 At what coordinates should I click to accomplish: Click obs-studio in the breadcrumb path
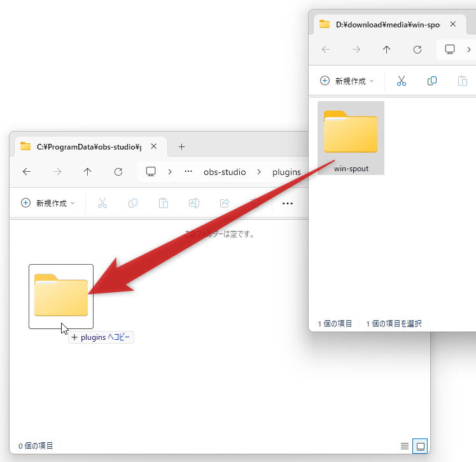[225, 172]
